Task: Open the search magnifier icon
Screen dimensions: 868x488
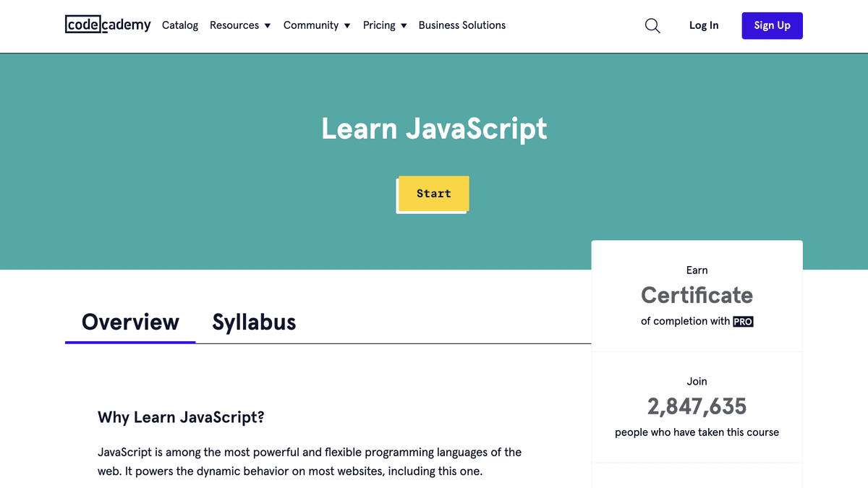Action: tap(652, 25)
